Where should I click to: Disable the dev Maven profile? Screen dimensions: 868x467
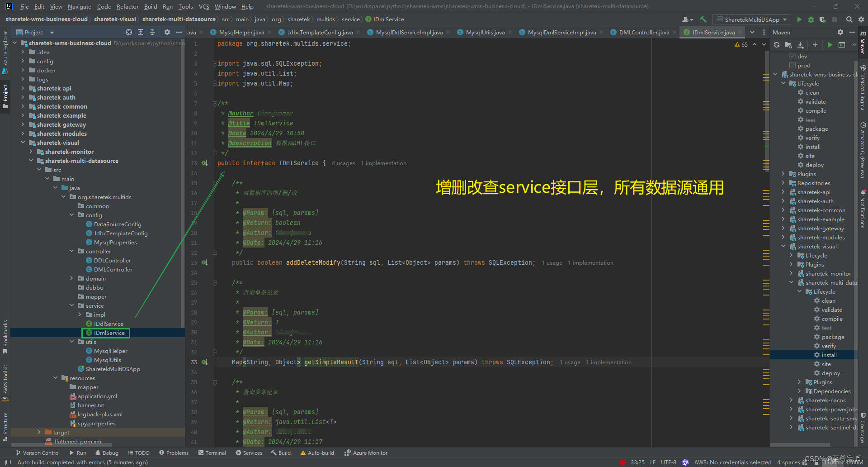[792, 56]
